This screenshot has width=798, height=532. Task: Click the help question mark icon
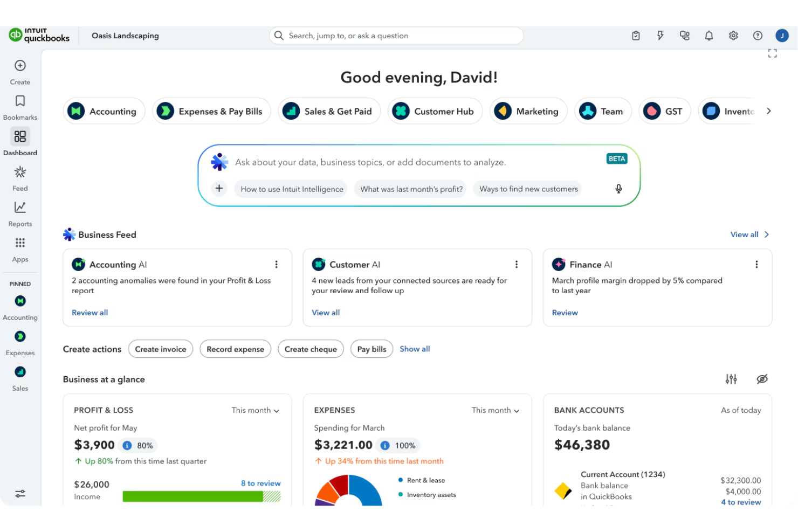[x=758, y=35]
